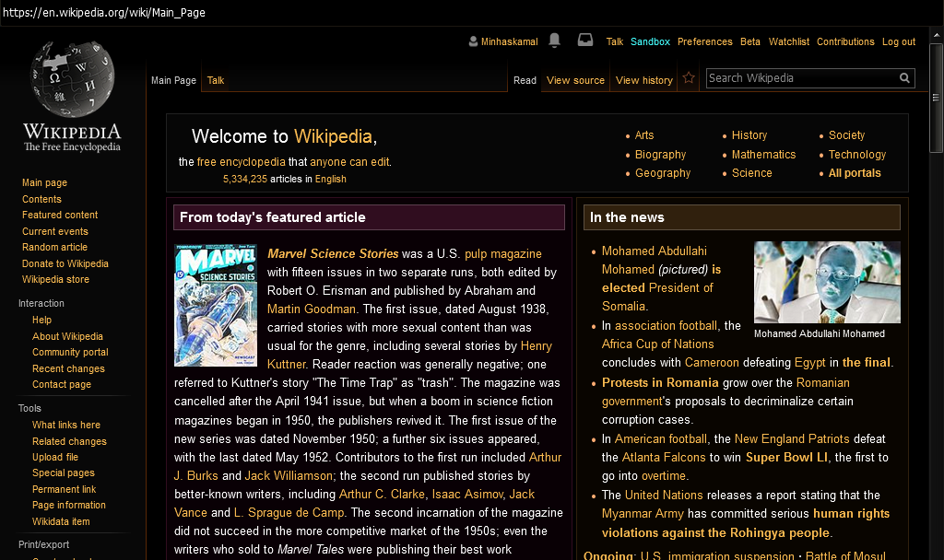Open the Sandbox link
The height and width of the screenshot is (560, 944).
pos(650,41)
